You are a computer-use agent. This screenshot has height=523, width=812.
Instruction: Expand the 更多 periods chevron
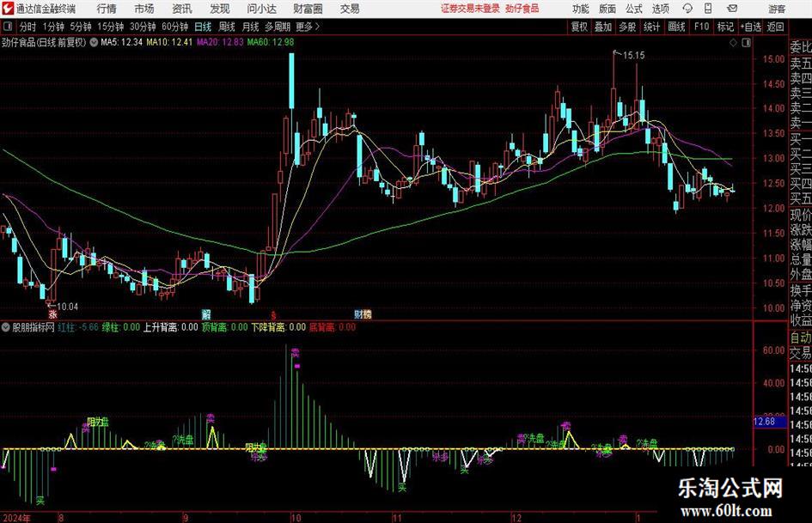point(317,27)
